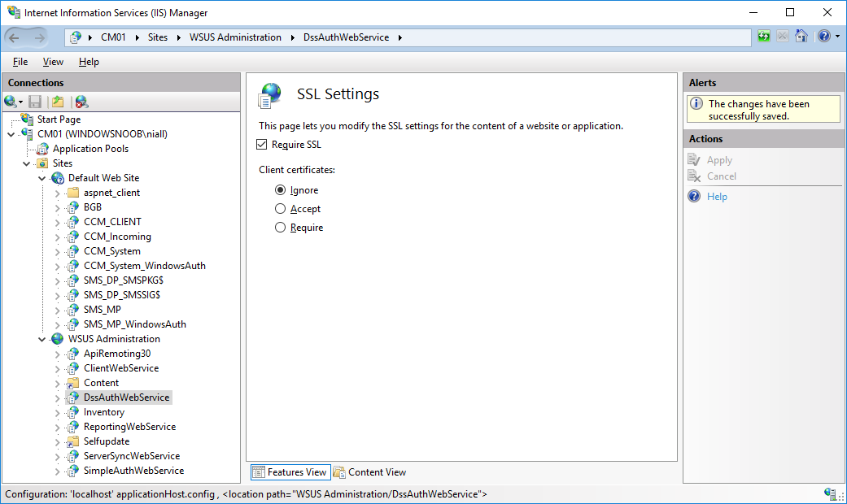Select the Require client certificates option
Image resolution: width=847 pixels, height=504 pixels.
280,228
